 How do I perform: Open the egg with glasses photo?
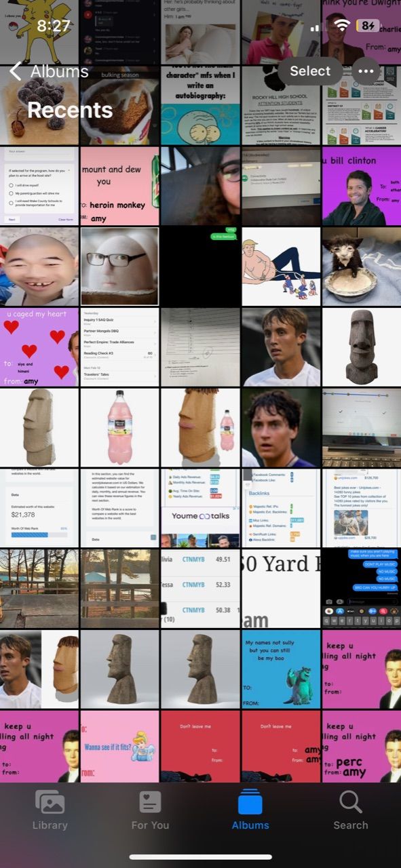pyautogui.click(x=119, y=267)
